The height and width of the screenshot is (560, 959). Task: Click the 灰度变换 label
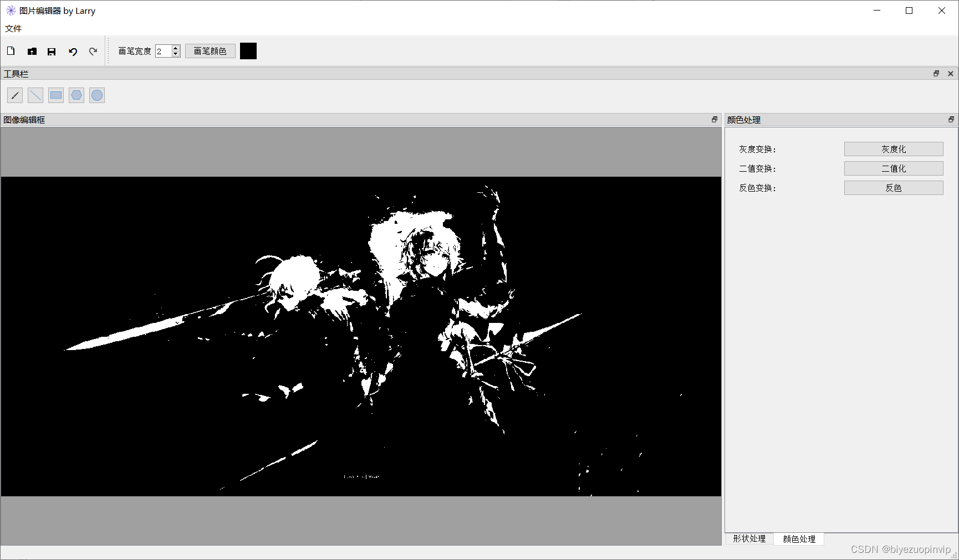point(757,149)
